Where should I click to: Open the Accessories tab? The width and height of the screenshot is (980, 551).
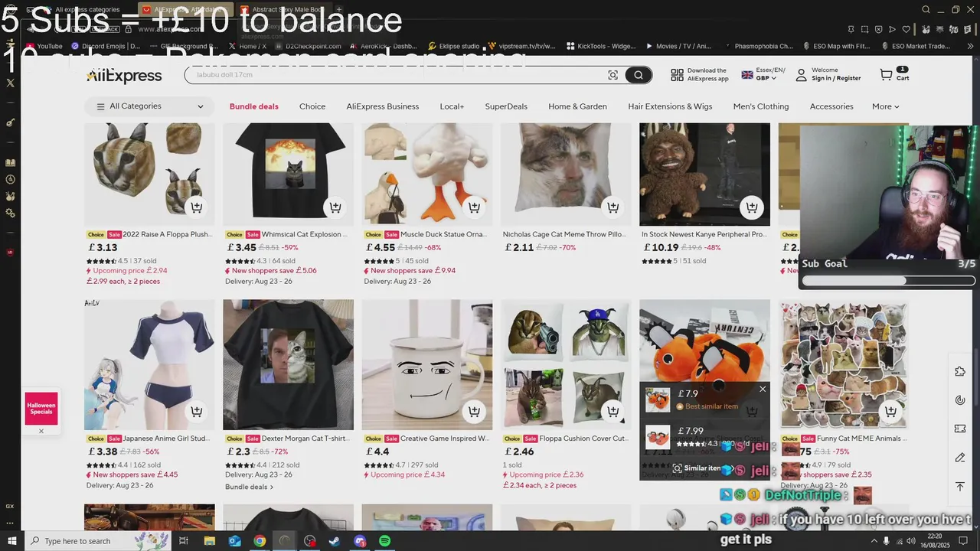(x=831, y=106)
